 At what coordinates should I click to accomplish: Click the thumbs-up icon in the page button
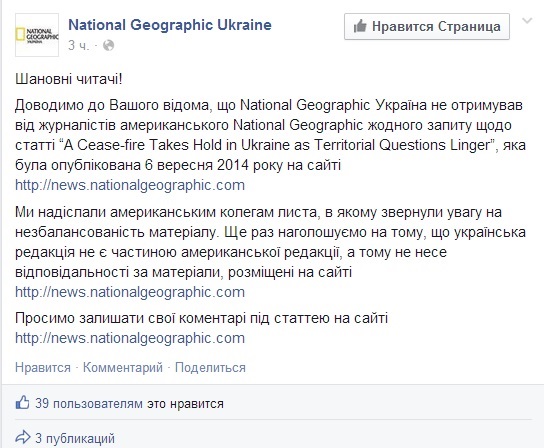[360, 26]
